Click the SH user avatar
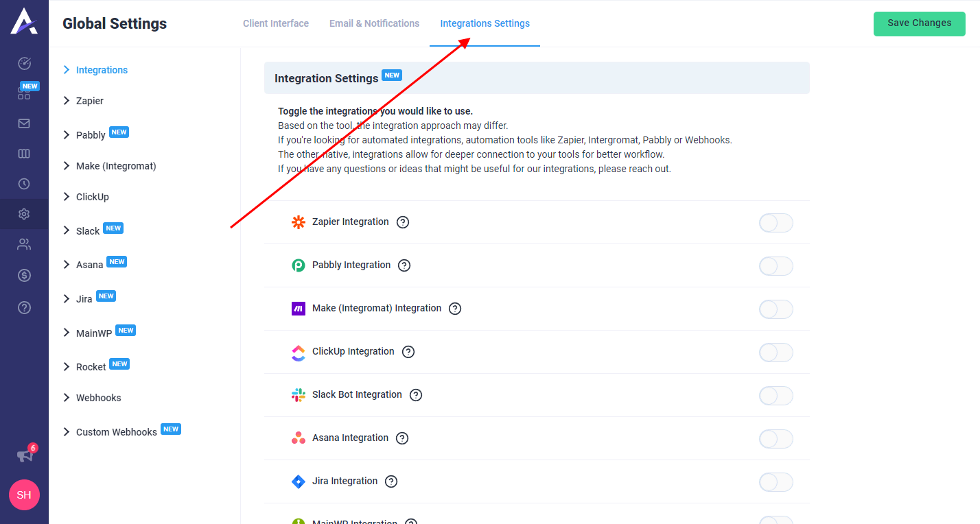Viewport: 980px width, 524px height. (x=24, y=495)
